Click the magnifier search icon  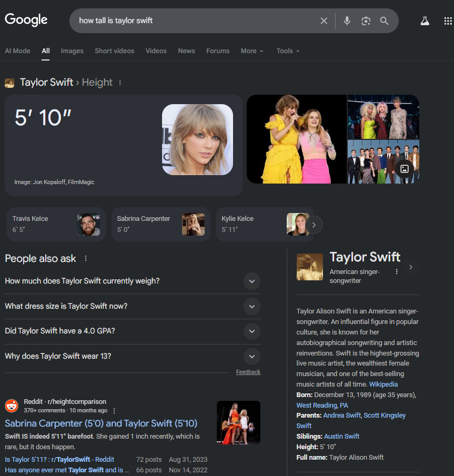click(384, 21)
